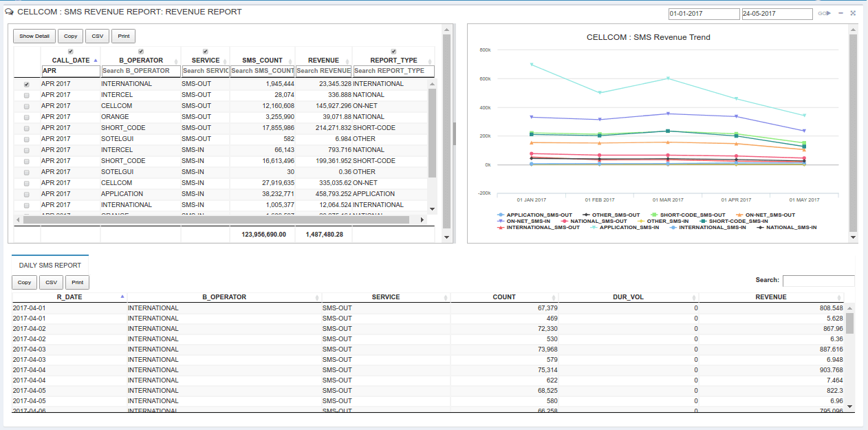Collapse the report panel with the dash icon
Screen dimensions: 868x430
coord(840,13)
